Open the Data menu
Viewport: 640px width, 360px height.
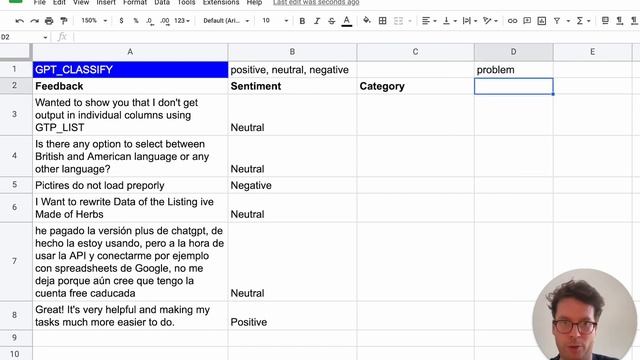tap(162, 2)
